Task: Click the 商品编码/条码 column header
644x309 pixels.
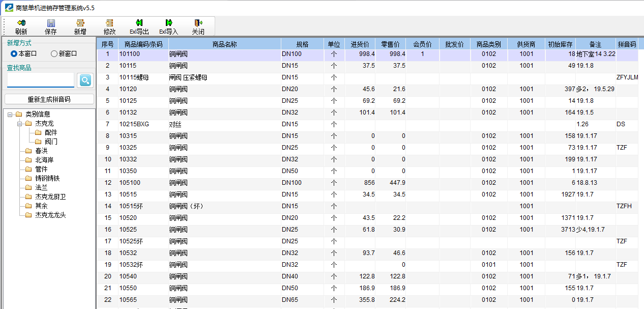Action: pyautogui.click(x=143, y=44)
